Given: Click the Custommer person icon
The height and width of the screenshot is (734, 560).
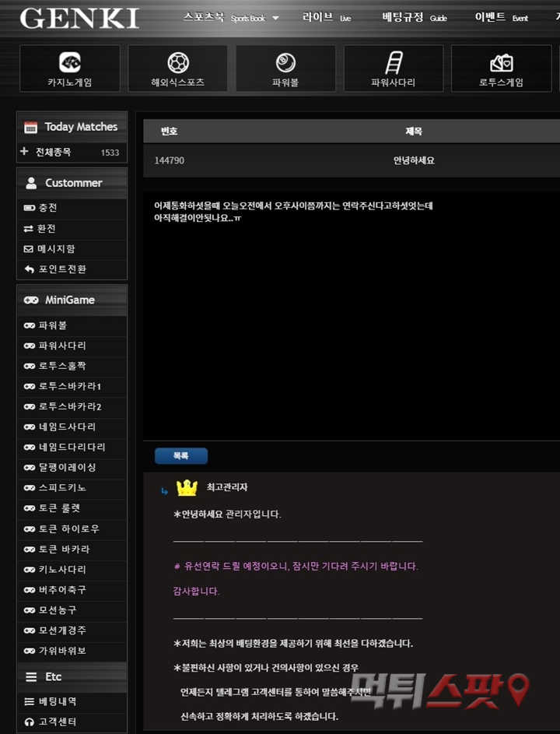Looking at the screenshot, I should [x=31, y=183].
